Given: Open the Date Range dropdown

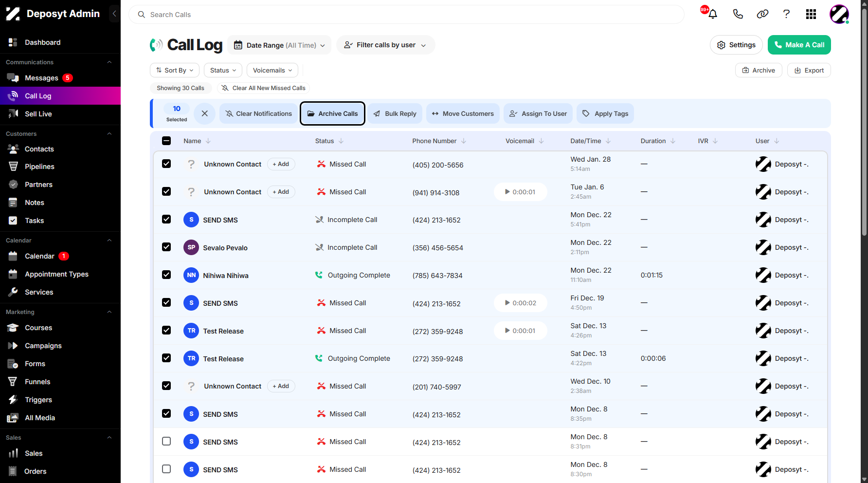Looking at the screenshot, I should click(x=280, y=45).
